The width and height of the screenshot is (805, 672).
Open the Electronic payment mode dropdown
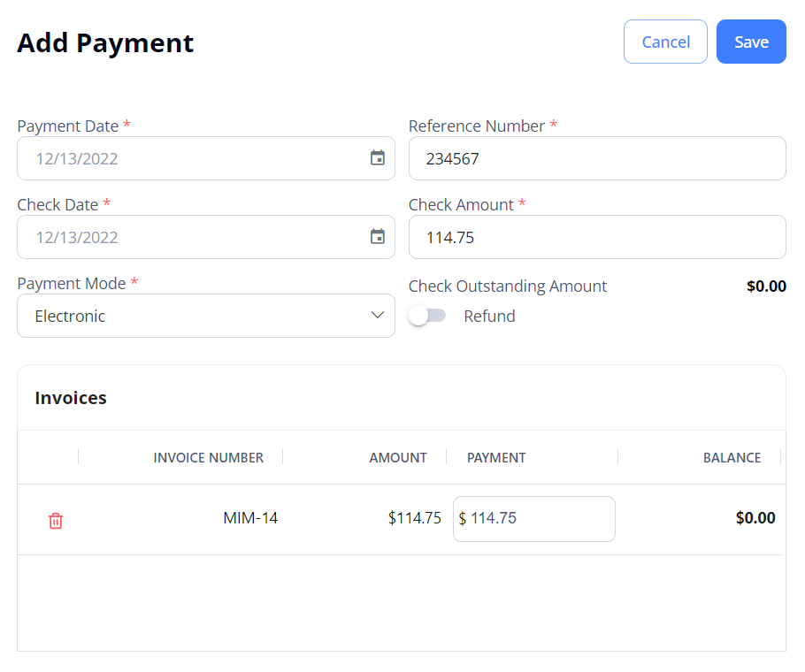206,316
